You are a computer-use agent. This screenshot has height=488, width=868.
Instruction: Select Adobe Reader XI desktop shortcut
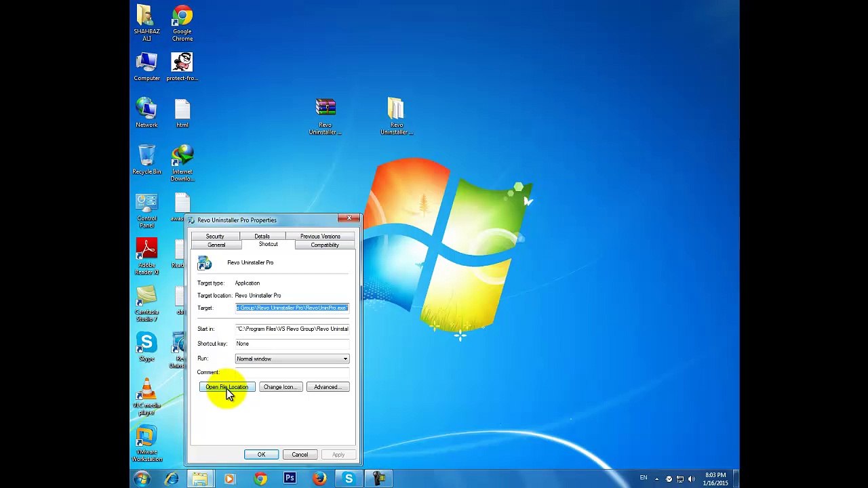(146, 257)
